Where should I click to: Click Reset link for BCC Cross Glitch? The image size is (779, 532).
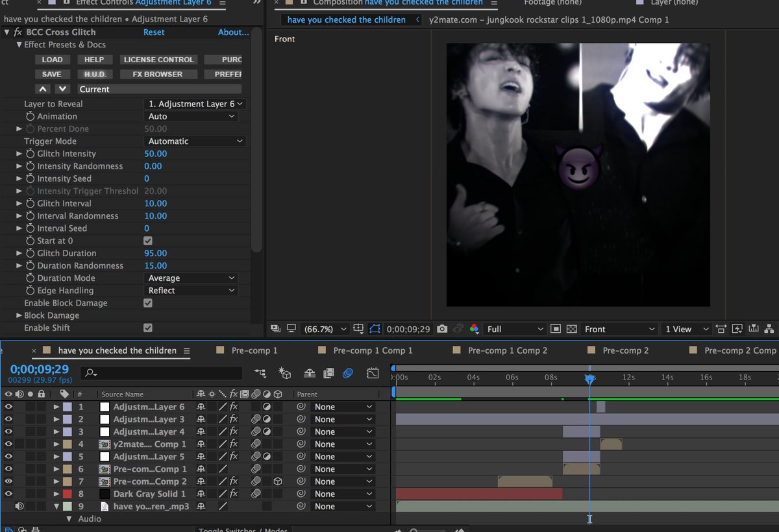click(154, 32)
